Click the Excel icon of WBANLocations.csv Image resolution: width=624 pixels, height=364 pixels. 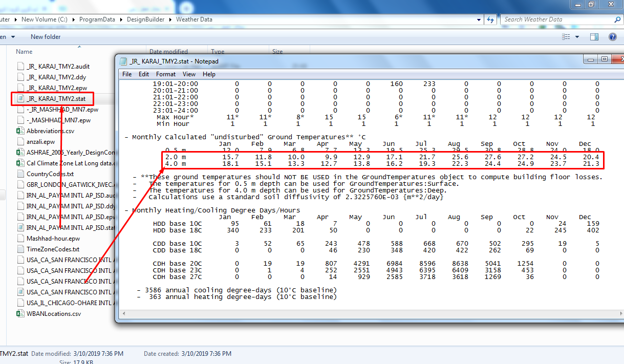pyautogui.click(x=20, y=313)
